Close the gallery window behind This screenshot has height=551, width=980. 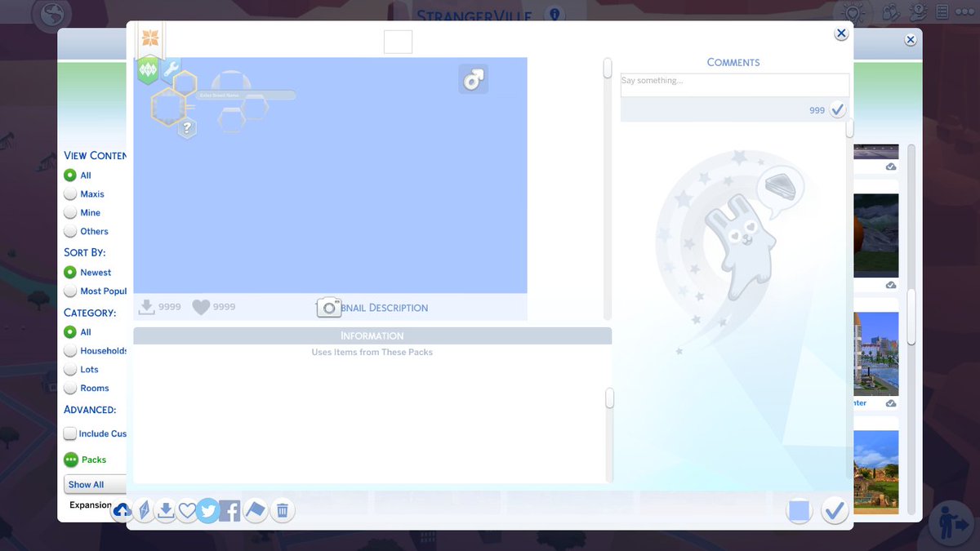click(910, 39)
